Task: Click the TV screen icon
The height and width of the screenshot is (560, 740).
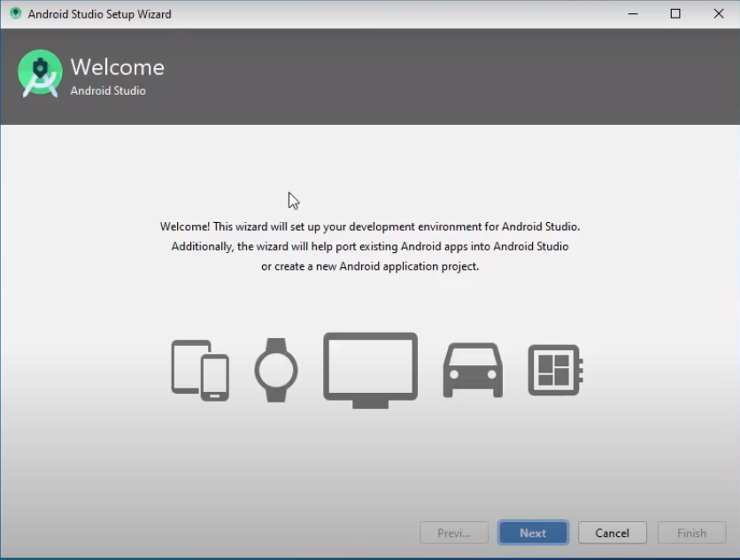Action: click(371, 371)
